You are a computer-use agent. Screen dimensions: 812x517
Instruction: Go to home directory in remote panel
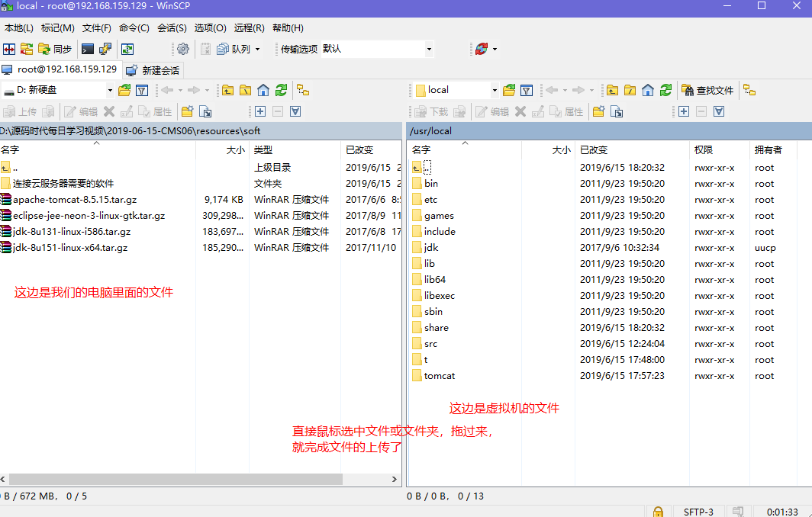point(648,91)
